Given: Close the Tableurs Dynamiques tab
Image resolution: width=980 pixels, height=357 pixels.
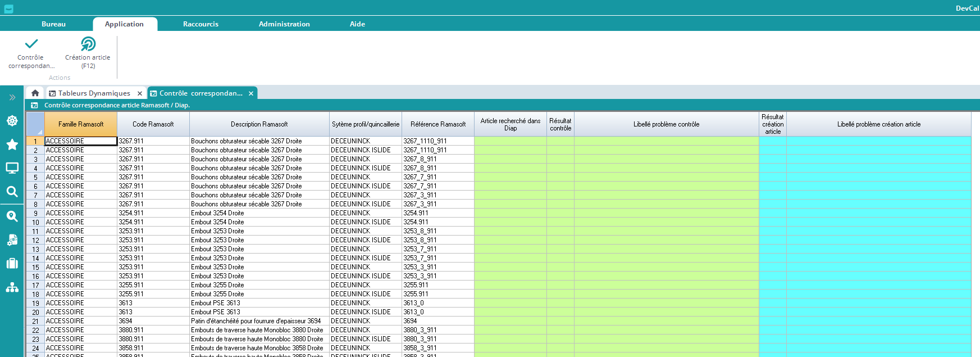Looking at the screenshot, I should click(x=140, y=94).
